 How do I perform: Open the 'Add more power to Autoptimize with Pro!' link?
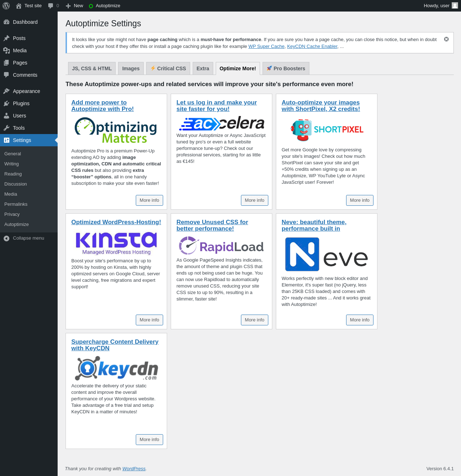pos(103,106)
